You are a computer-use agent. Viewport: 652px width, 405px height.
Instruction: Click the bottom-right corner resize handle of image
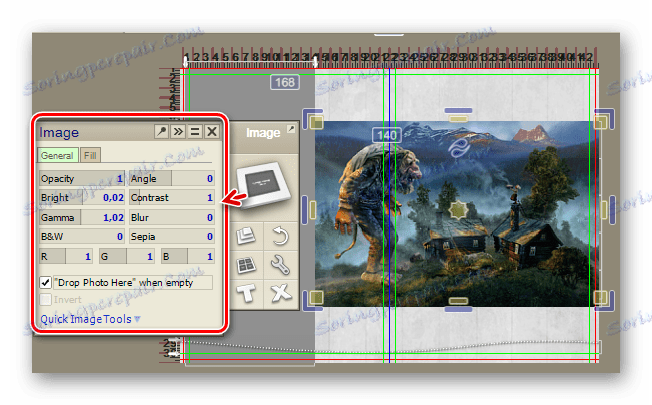603,299
